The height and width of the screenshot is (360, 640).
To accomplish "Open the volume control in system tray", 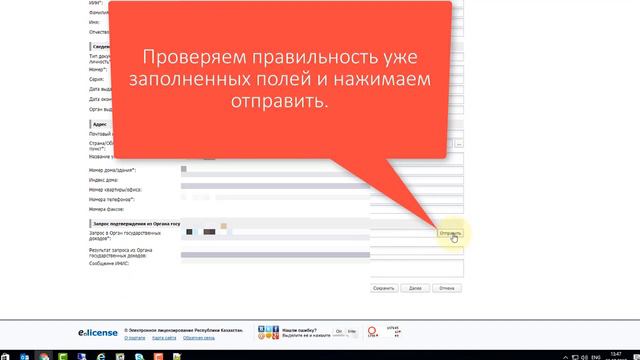I will pos(585,357).
